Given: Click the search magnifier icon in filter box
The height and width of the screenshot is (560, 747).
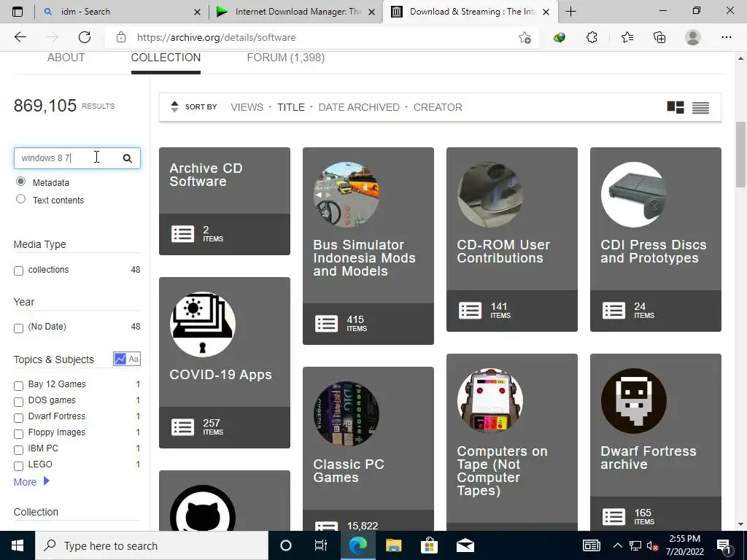Looking at the screenshot, I should [127, 158].
